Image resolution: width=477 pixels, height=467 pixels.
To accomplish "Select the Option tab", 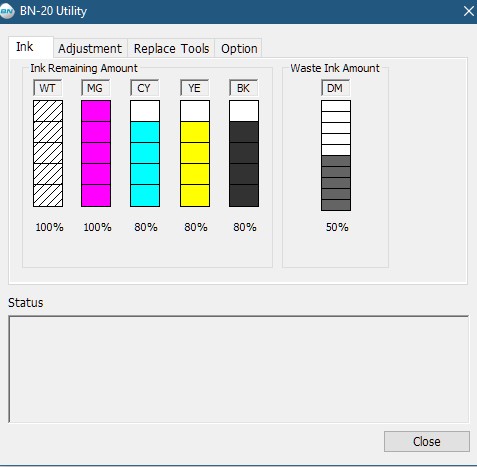I will click(x=239, y=49).
